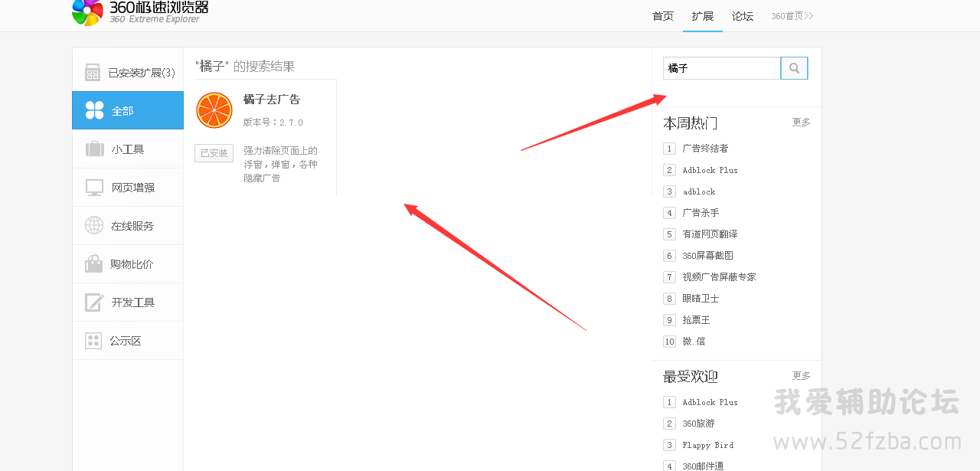Select 已安装扩展(3) in sidebar
The image size is (980, 471).
pos(128,73)
